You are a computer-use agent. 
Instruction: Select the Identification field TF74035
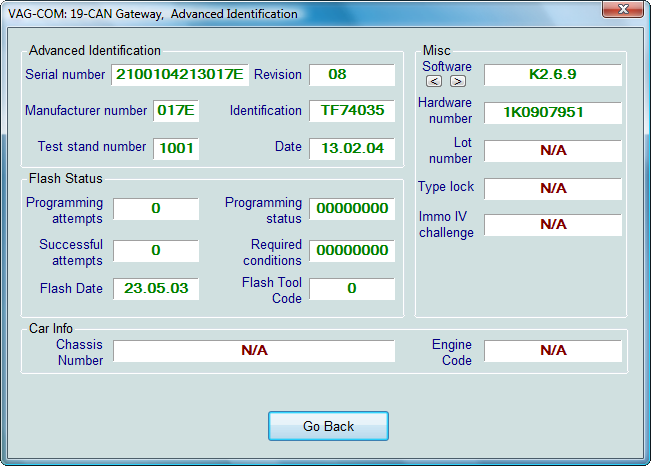pyautogui.click(x=352, y=111)
